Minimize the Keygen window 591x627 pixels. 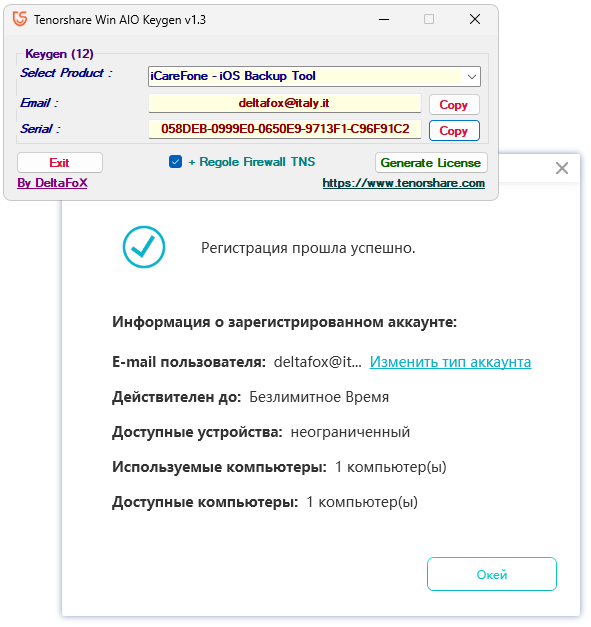384,19
